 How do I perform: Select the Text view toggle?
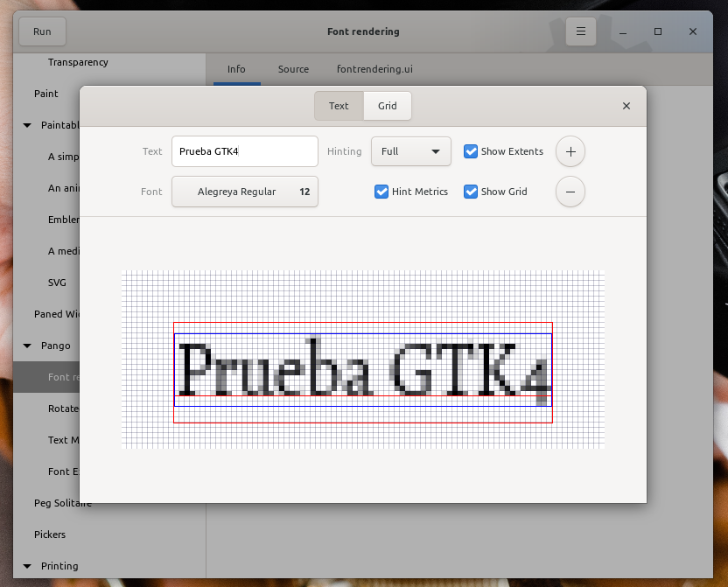coord(339,105)
